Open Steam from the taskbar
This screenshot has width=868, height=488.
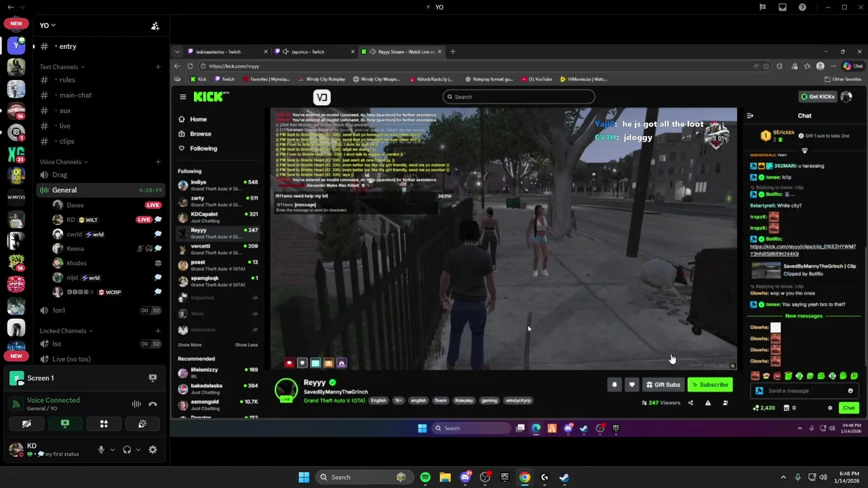[x=564, y=477]
